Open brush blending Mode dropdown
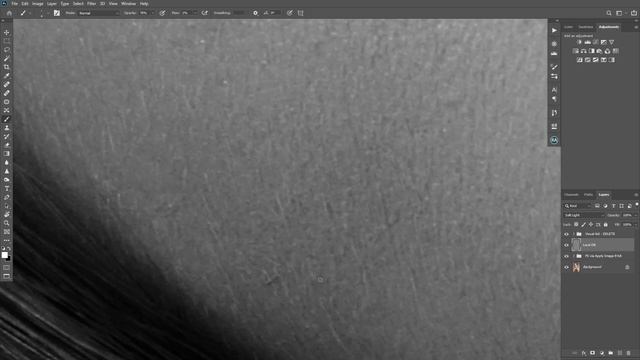The height and width of the screenshot is (360, 640). click(x=98, y=13)
